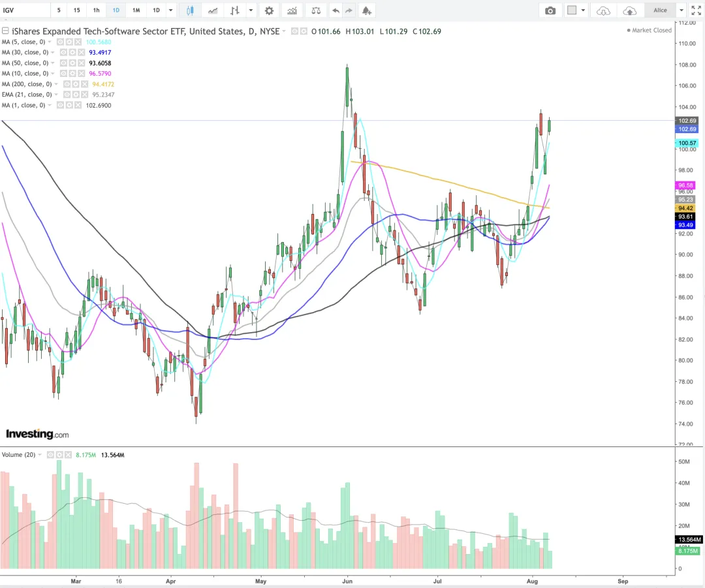Remove the EMA (21, close, 0) indicator
The width and height of the screenshot is (705, 588).
point(84,95)
